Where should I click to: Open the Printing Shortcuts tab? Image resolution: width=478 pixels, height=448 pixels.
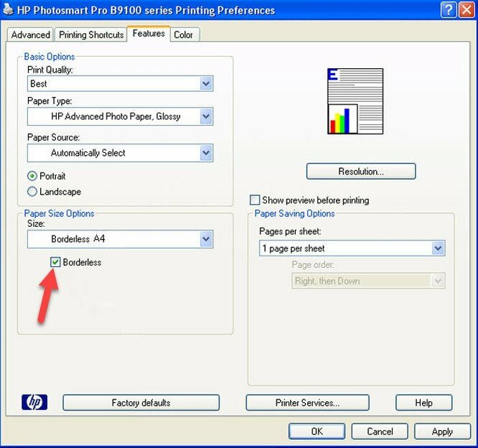(x=91, y=34)
